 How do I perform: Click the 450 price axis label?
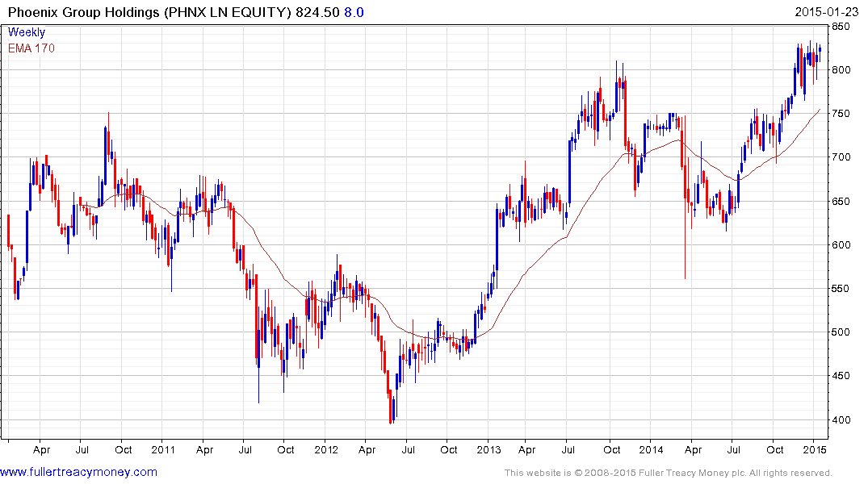coord(841,376)
